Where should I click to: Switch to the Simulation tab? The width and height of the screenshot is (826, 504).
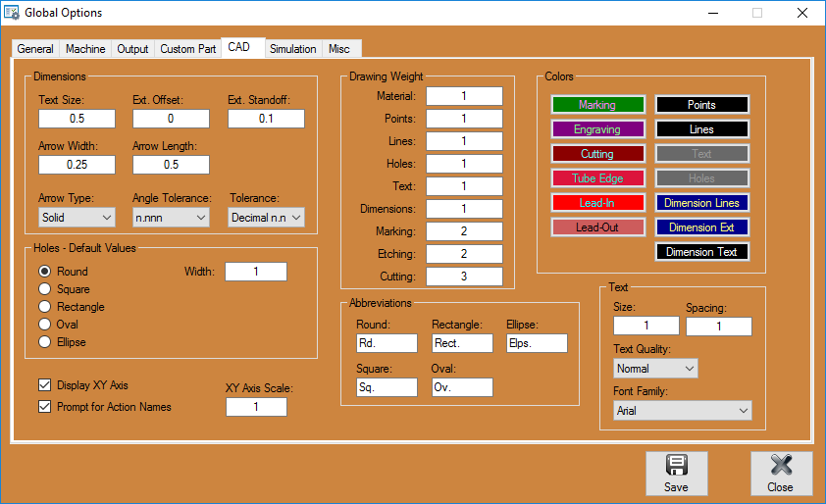click(x=293, y=49)
